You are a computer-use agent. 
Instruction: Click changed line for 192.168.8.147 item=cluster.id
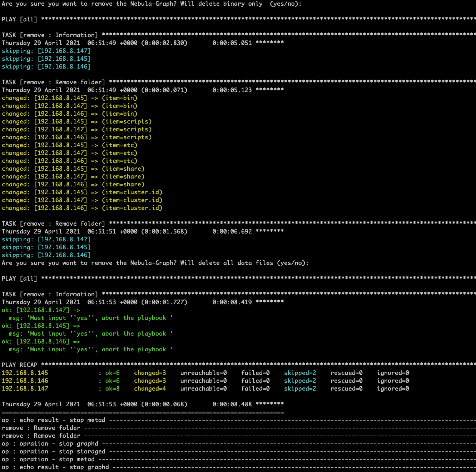tap(82, 200)
